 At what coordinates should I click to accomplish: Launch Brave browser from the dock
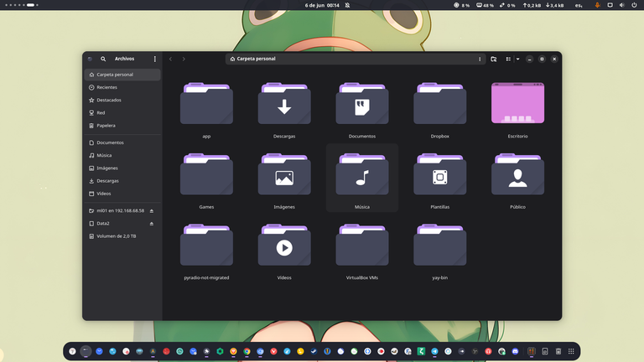tap(233, 351)
